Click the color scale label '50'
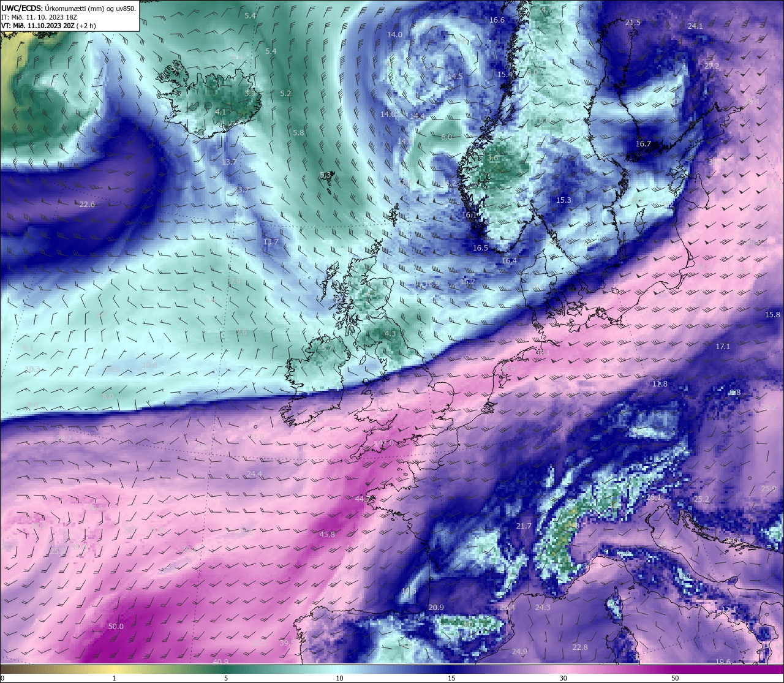Image resolution: width=784 pixels, height=683 pixels. click(675, 678)
